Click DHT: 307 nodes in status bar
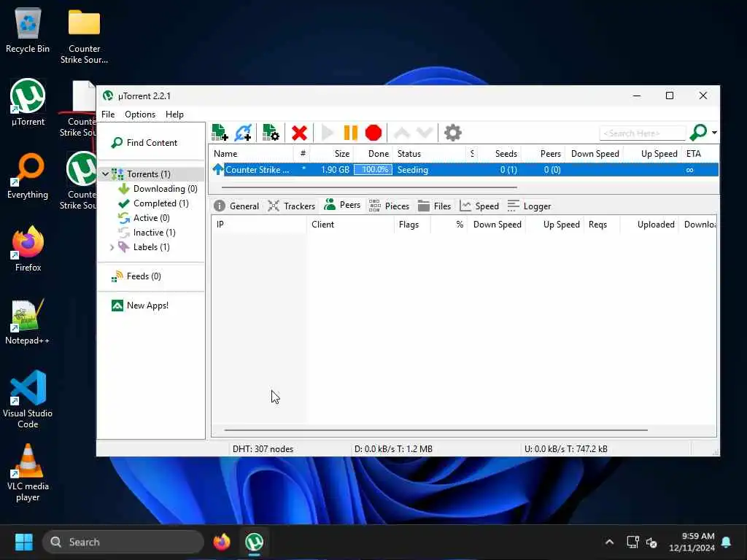 click(x=263, y=449)
